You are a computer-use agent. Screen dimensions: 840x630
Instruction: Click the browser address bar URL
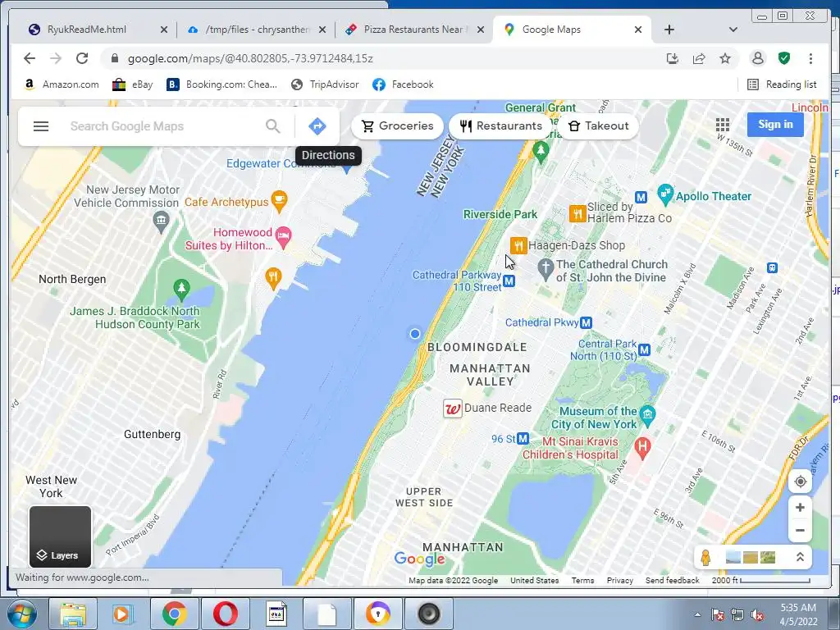250,58
